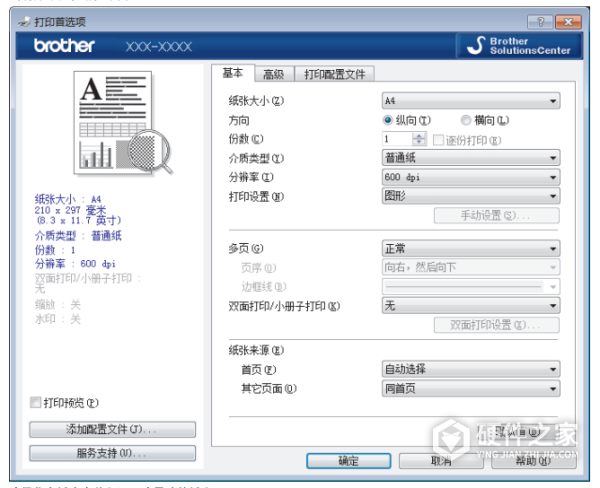Image resolution: width=600 pixels, height=488 pixels.
Task: Select 纵向 orientation radio button
Action: point(388,121)
